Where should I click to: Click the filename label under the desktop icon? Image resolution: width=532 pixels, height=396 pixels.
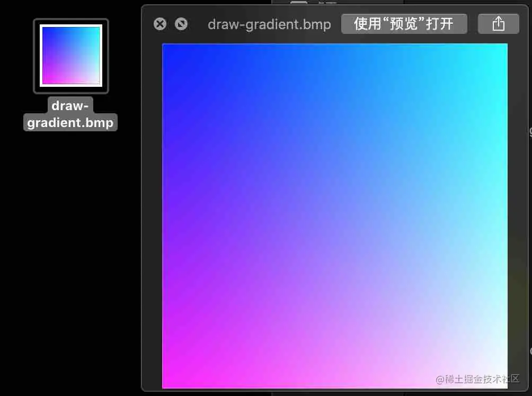[70, 114]
